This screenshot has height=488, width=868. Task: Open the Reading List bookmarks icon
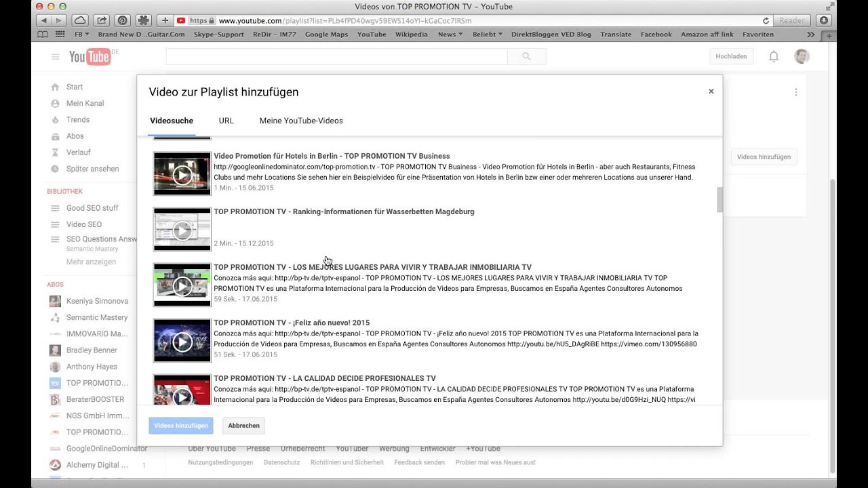point(42,34)
